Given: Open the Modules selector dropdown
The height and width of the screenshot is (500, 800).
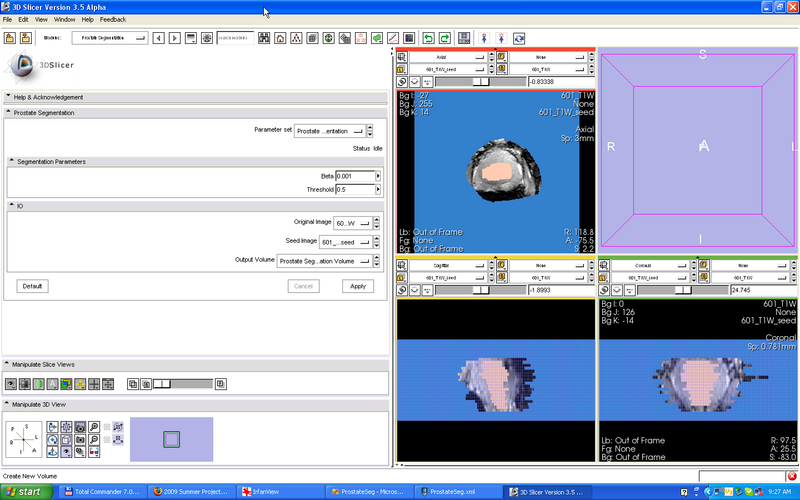Looking at the screenshot, I should click(109, 38).
